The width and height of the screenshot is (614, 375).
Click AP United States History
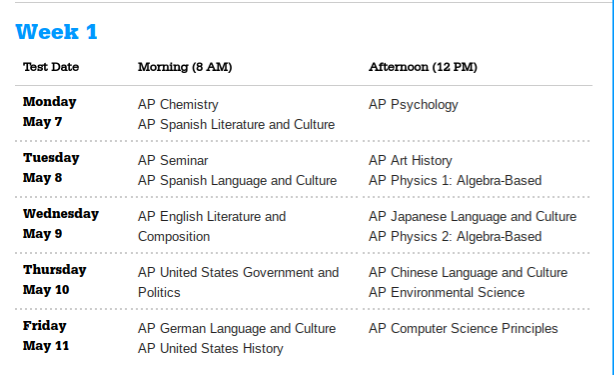[x=211, y=348]
